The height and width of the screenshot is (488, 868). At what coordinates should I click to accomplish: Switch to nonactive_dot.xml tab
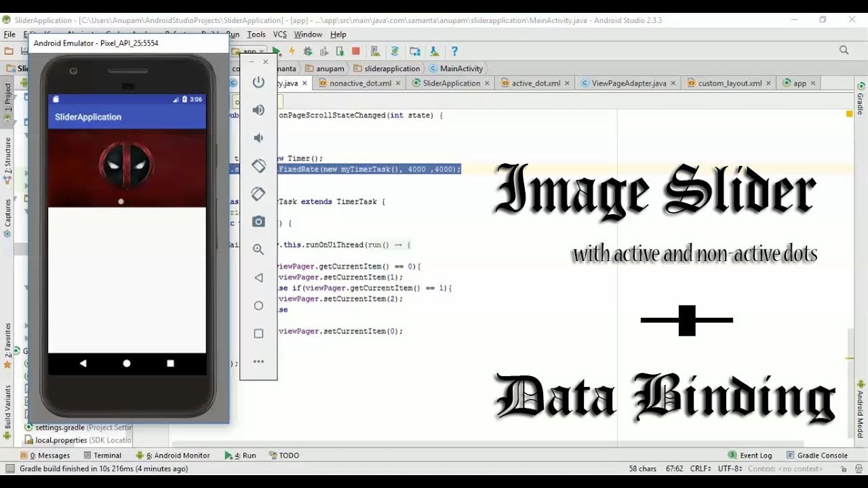pos(359,83)
